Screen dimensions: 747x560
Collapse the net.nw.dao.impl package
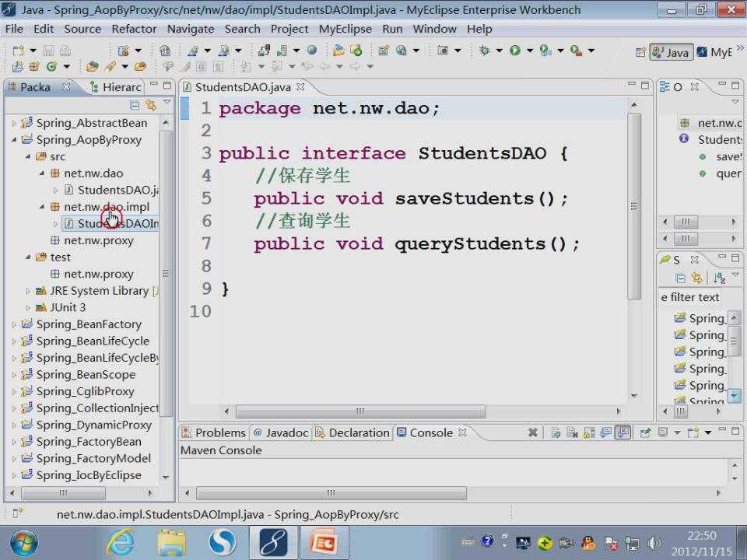point(42,207)
